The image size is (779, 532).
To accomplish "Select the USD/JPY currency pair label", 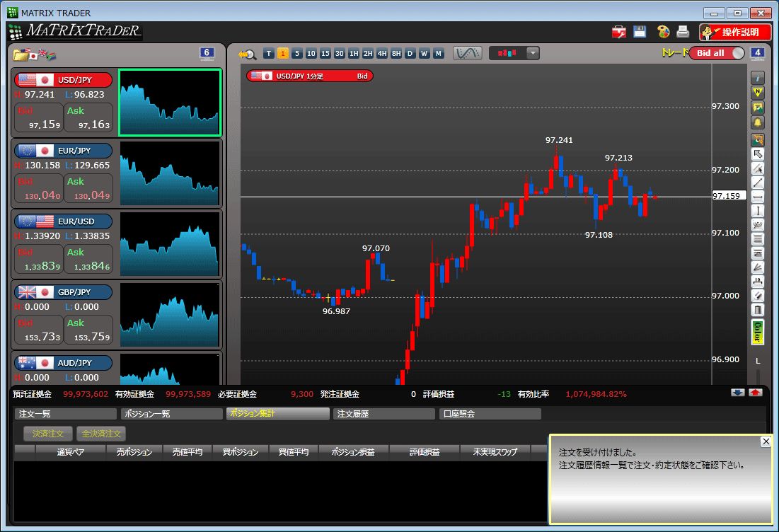I will coord(63,80).
